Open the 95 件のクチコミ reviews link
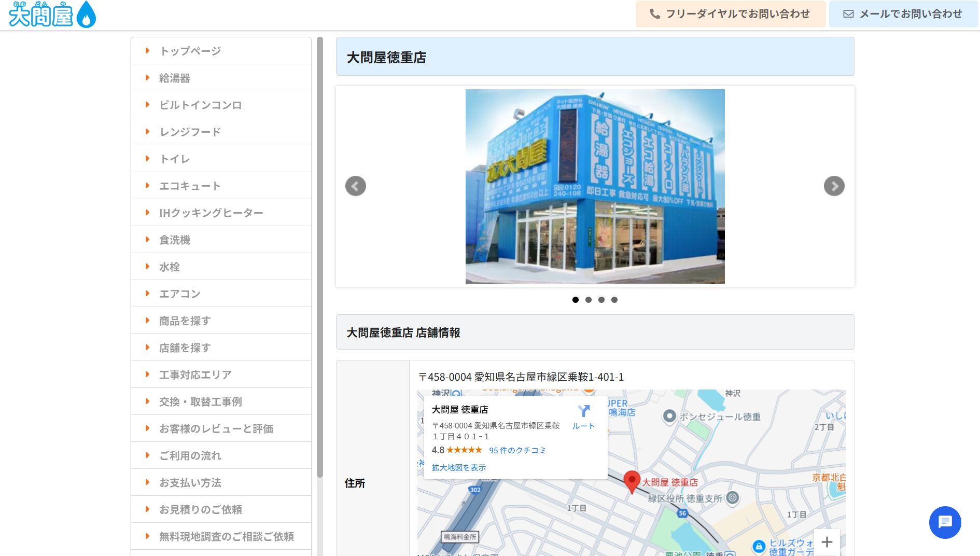980x556 pixels. click(x=517, y=450)
